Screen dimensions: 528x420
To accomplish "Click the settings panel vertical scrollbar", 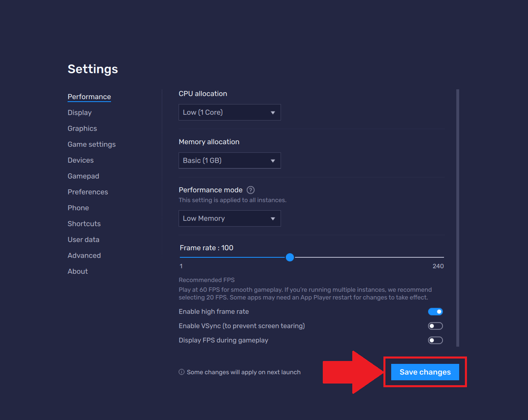I will pos(458,217).
